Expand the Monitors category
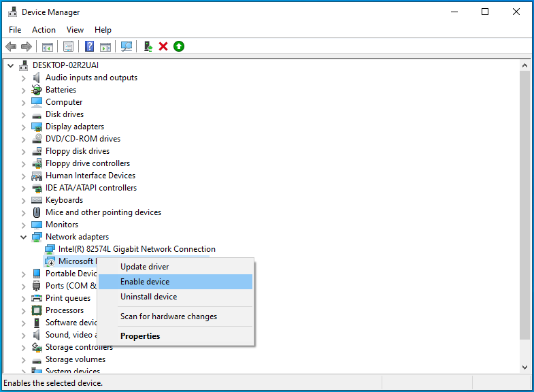Viewport: 534px width, 392px height. pyautogui.click(x=23, y=225)
